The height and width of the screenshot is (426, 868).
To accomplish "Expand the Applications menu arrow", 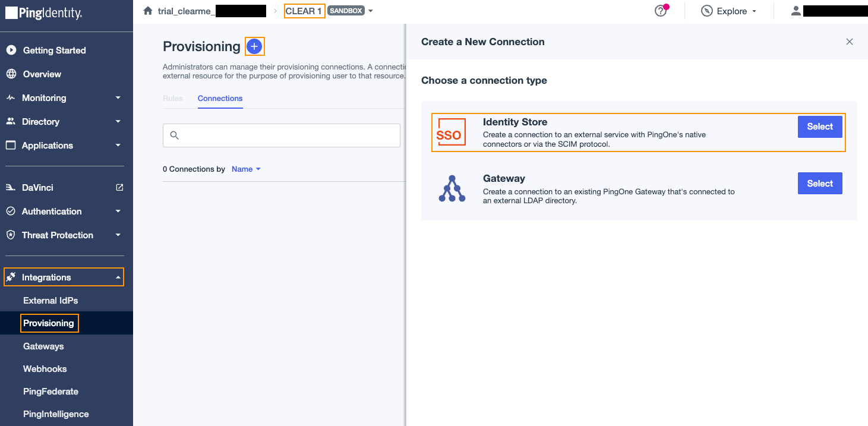I will (118, 146).
